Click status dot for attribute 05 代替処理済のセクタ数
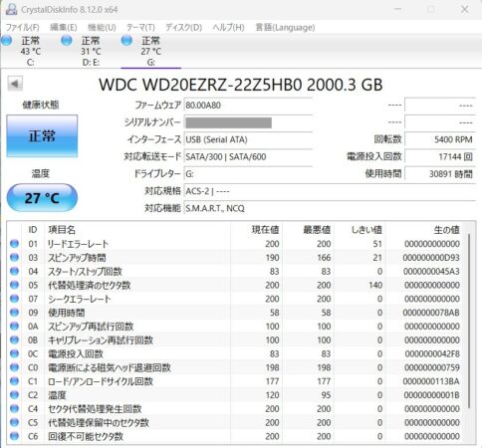 (x=14, y=285)
